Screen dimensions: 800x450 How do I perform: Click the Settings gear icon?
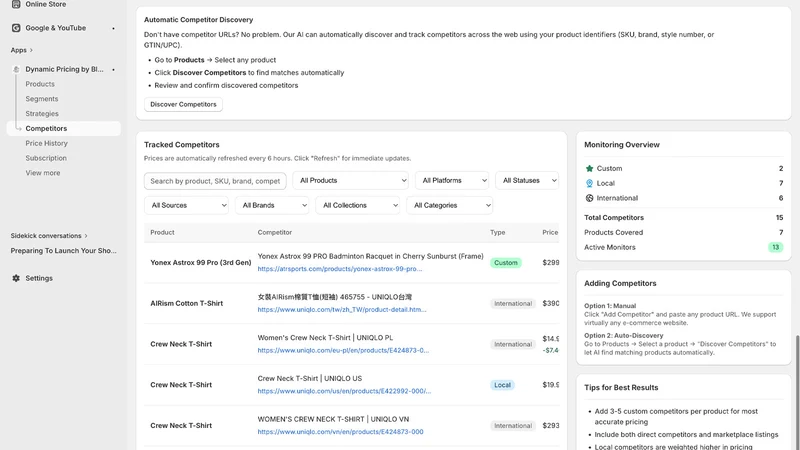[16, 278]
